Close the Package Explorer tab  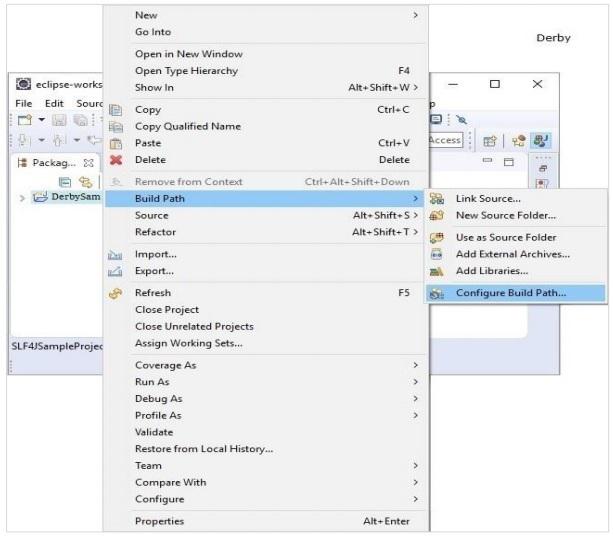point(89,163)
